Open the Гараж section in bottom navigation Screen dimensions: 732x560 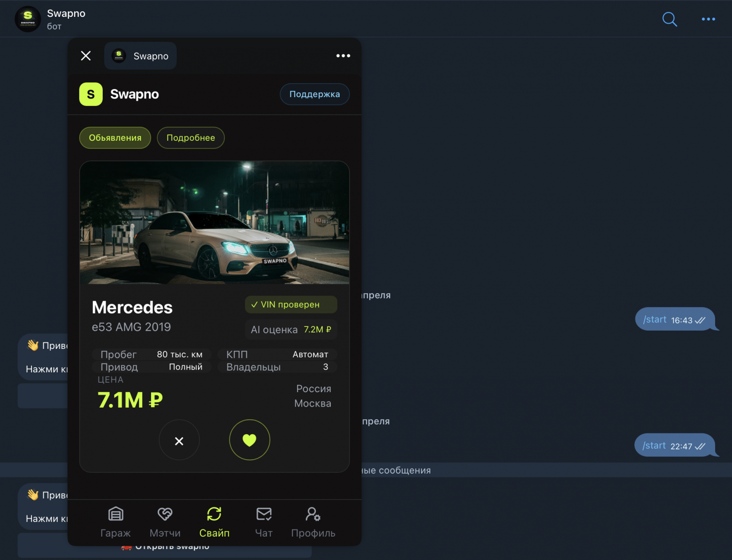(x=115, y=522)
